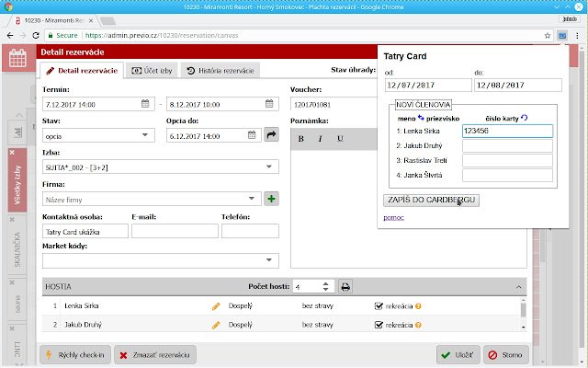Click card number field for Rastislav Tretí
Viewport: 588px width, 368px height.
click(x=507, y=160)
